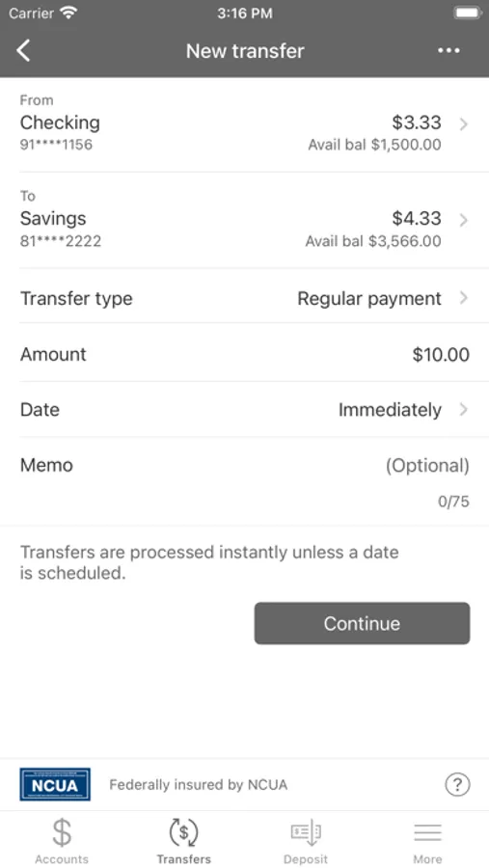Open the help question mark icon

(457, 784)
